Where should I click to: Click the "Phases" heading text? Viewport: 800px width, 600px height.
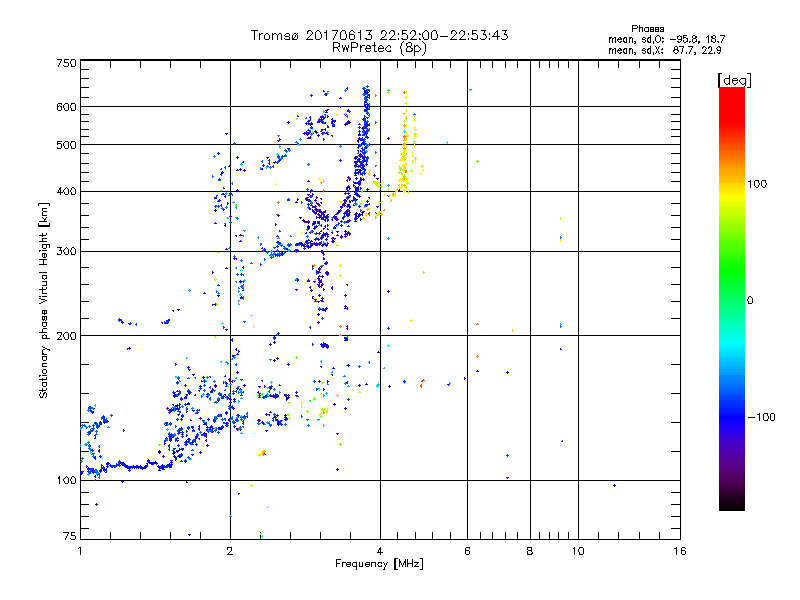[x=647, y=29]
